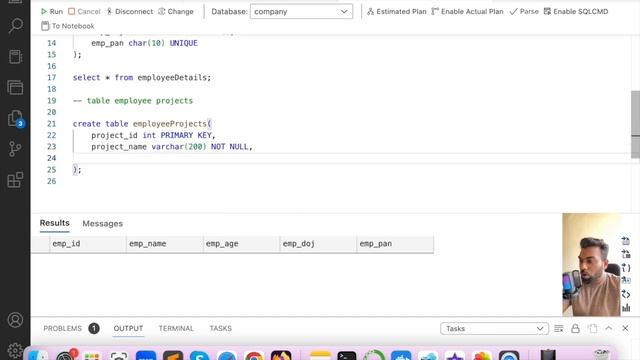Switch to Messages tab
Screen dimensions: 640x360
[102, 224]
